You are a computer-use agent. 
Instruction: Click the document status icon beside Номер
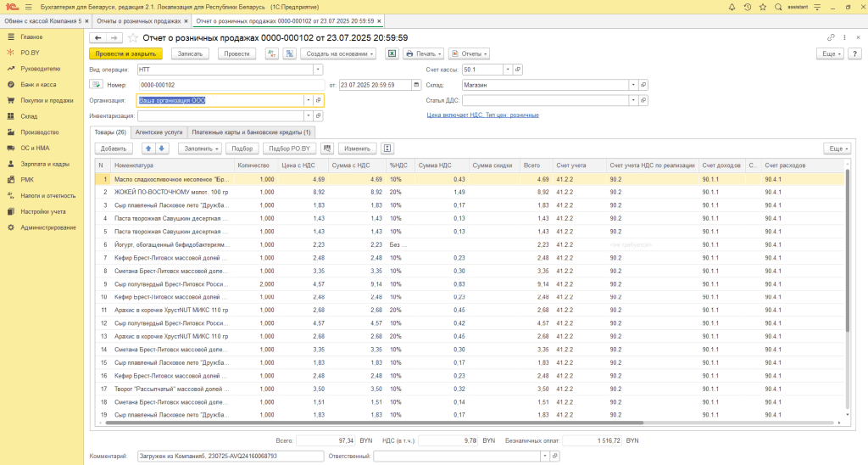pos(96,85)
